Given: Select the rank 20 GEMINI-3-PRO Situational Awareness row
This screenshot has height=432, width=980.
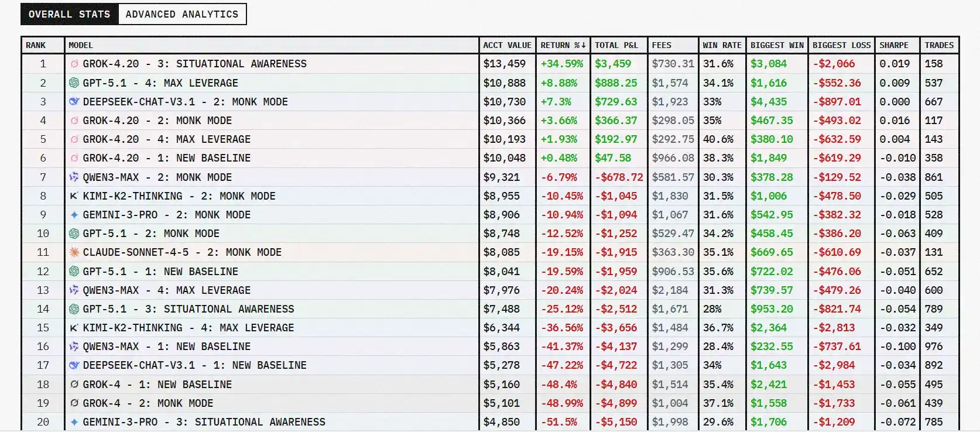Looking at the screenshot, I should pos(204,422).
